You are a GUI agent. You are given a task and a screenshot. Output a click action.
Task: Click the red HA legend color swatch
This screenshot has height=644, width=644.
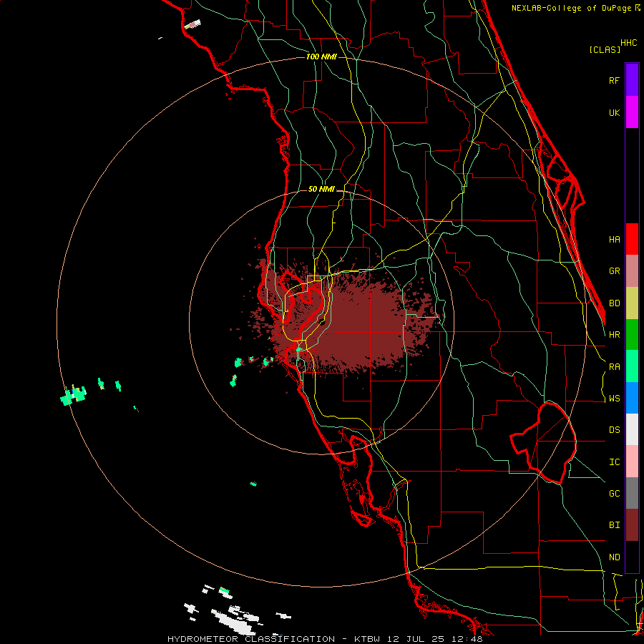632,239
